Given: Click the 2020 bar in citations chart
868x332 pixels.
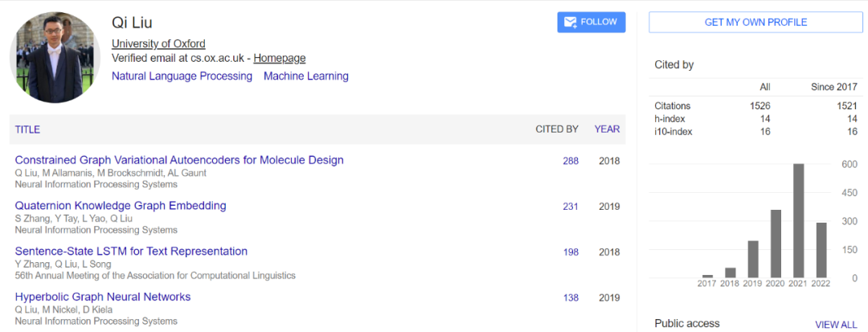Looking at the screenshot, I should coord(776,244).
